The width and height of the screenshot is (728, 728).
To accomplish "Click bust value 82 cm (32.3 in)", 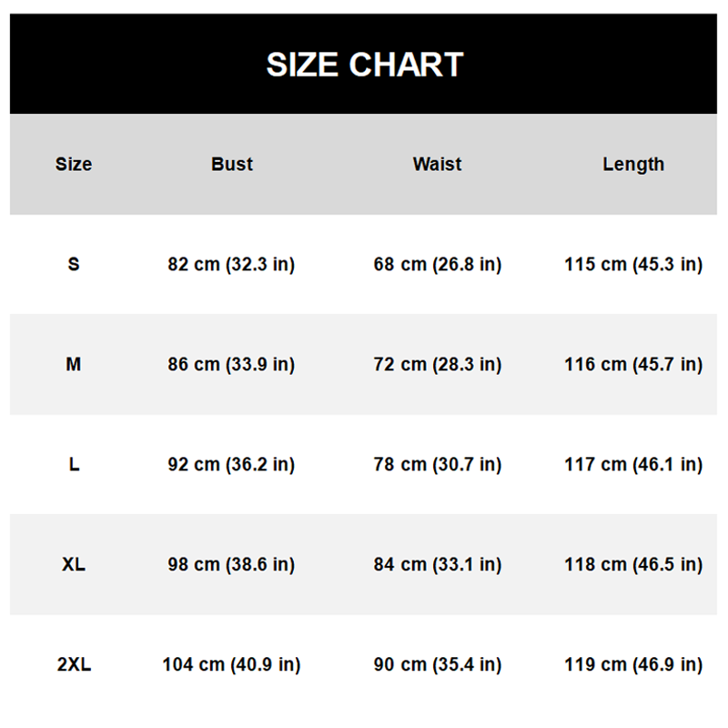I will point(231,265).
